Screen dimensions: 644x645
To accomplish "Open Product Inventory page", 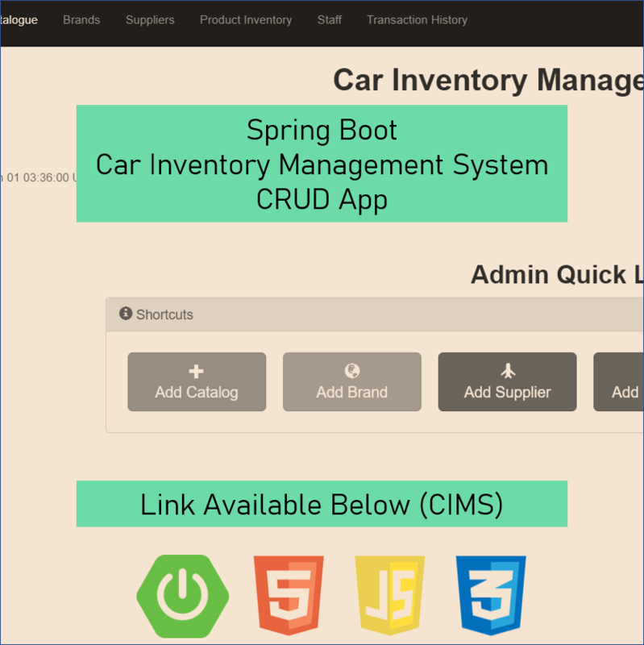I will [x=246, y=20].
